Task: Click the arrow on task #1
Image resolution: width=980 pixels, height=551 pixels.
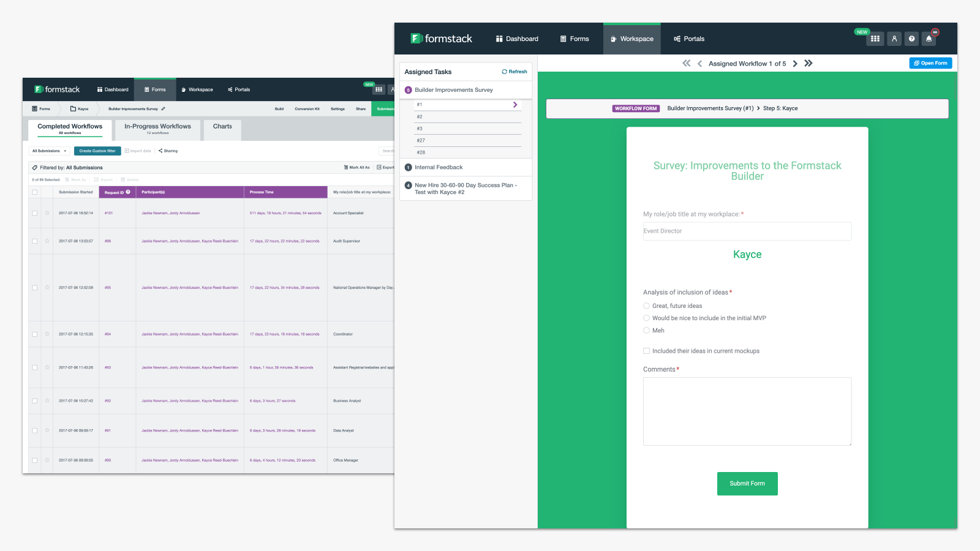Action: 515,105
